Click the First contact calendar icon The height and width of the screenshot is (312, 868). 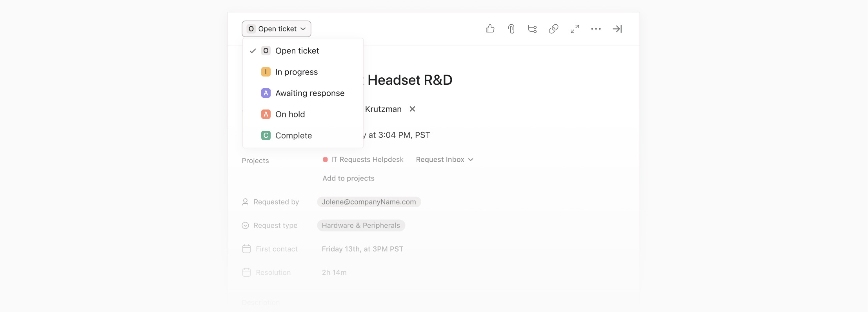click(246, 249)
